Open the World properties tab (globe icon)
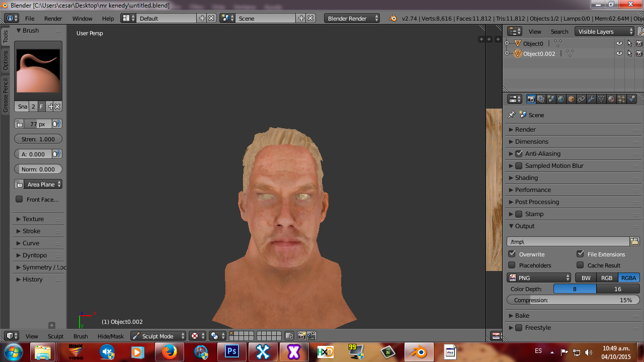Screen dimensions: 644x362 tap(561, 99)
